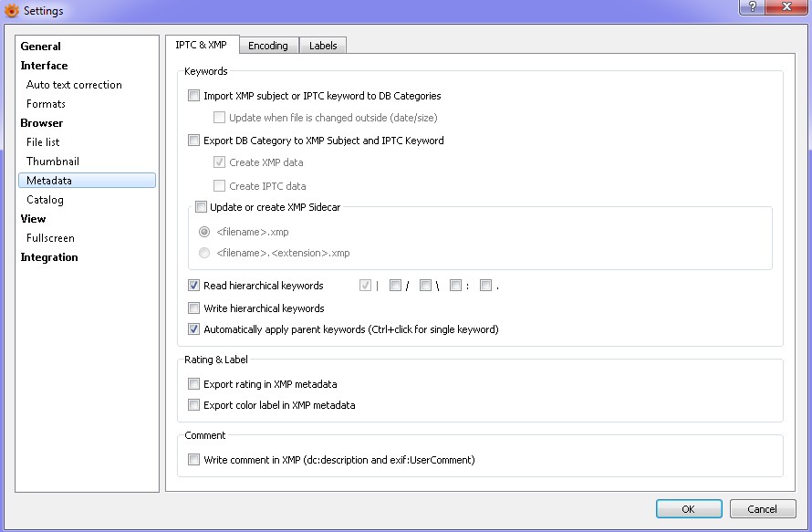Viewport: 812px width, 532px height.
Task: Enable the period separator checkbox
Action: (485, 285)
